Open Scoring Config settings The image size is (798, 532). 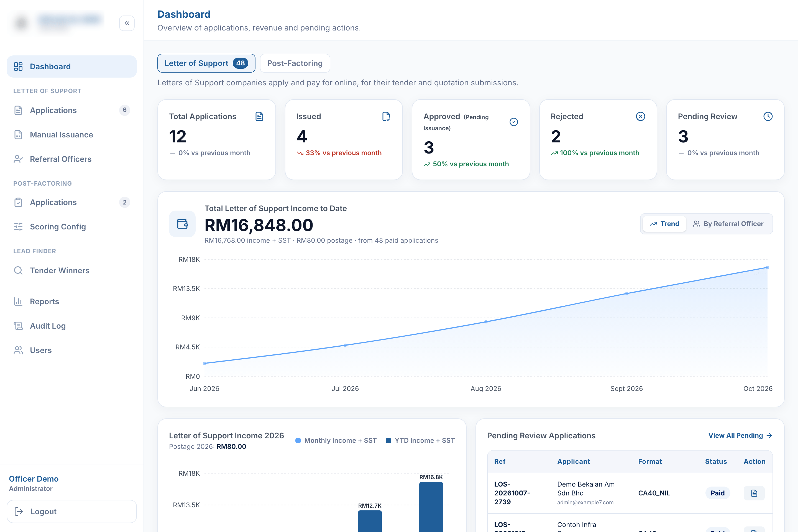coord(71,227)
